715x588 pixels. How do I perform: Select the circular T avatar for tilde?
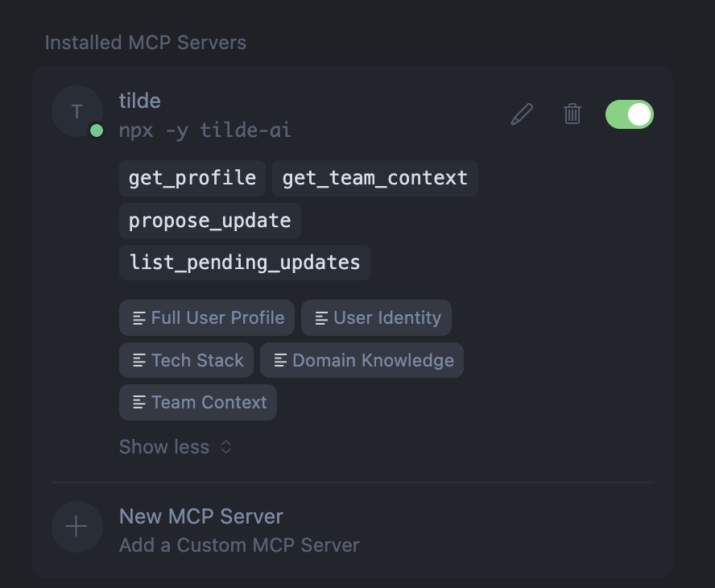(76, 111)
